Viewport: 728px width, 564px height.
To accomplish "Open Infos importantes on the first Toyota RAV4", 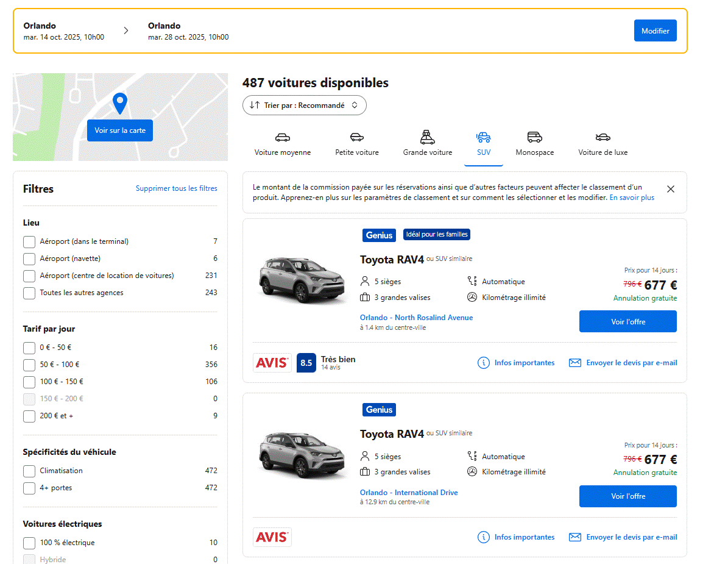I will [x=516, y=363].
